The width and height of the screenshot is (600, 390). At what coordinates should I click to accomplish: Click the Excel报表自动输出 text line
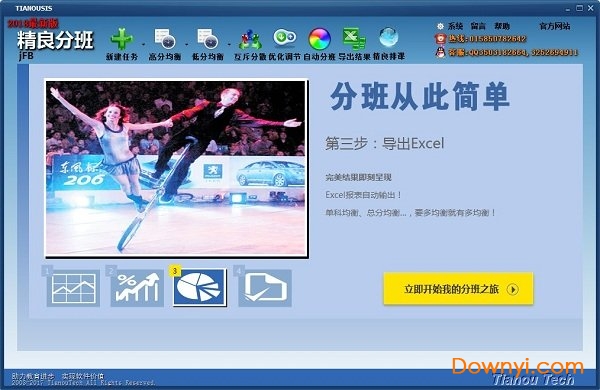tap(363, 195)
